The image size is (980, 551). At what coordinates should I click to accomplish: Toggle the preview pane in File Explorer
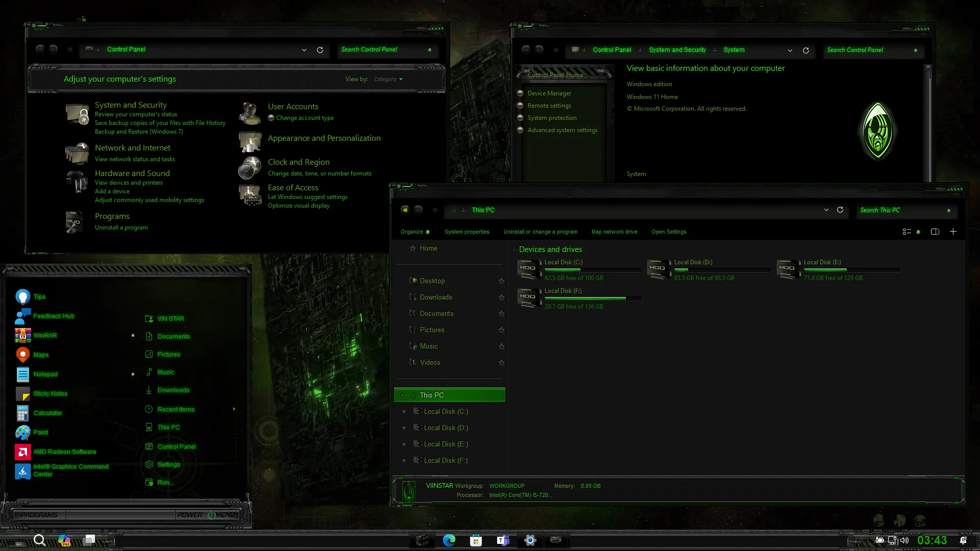click(x=935, y=232)
